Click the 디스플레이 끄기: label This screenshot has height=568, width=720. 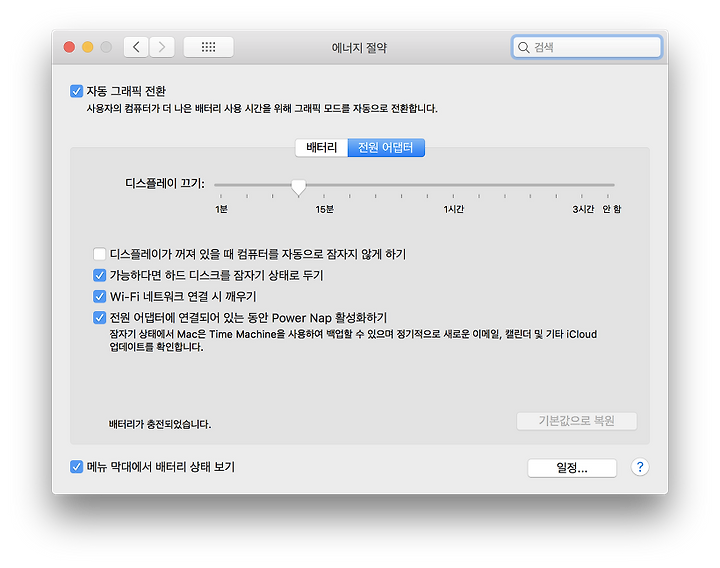(165, 184)
